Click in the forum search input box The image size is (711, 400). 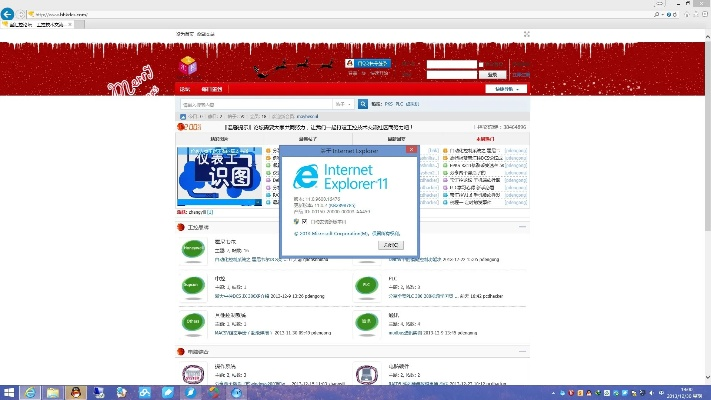[256, 104]
